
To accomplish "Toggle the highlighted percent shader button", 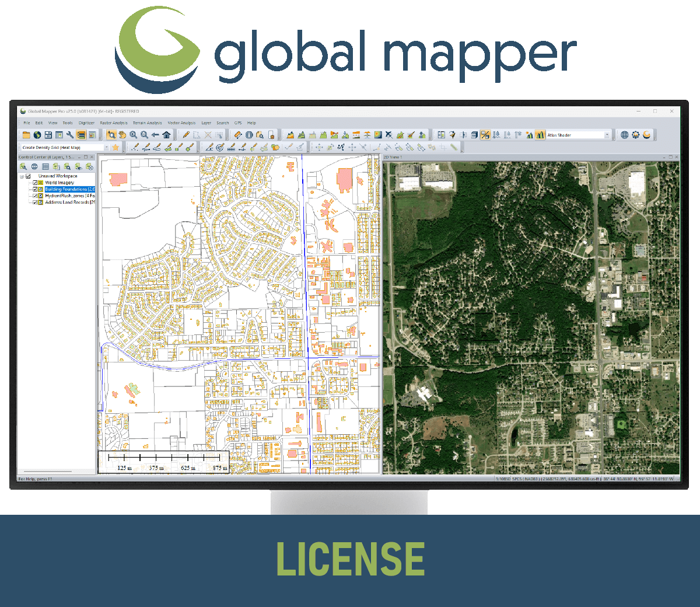I will pos(485,135).
